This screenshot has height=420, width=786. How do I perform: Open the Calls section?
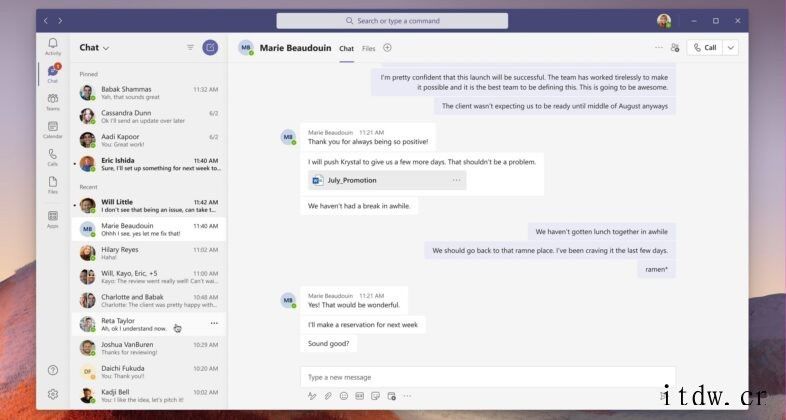(x=52, y=156)
